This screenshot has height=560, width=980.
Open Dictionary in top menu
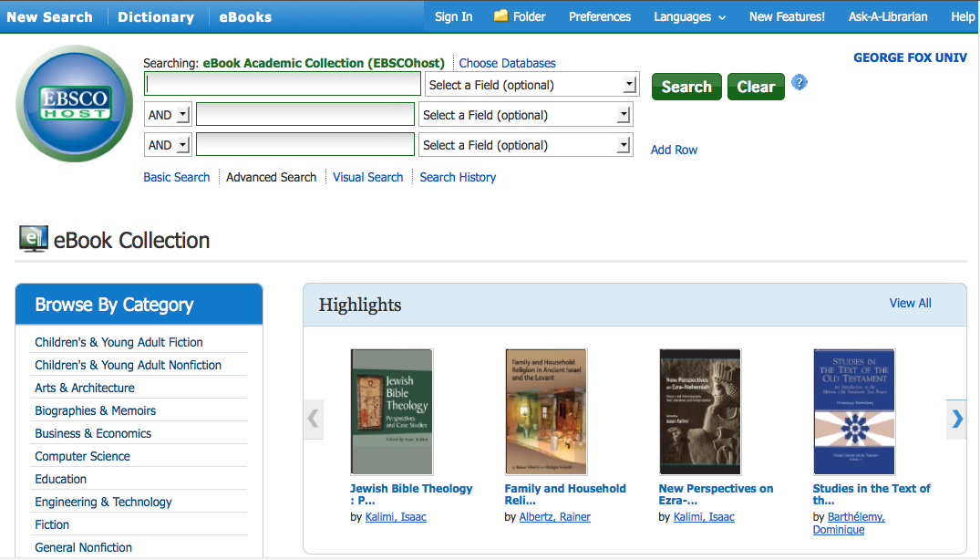point(156,17)
